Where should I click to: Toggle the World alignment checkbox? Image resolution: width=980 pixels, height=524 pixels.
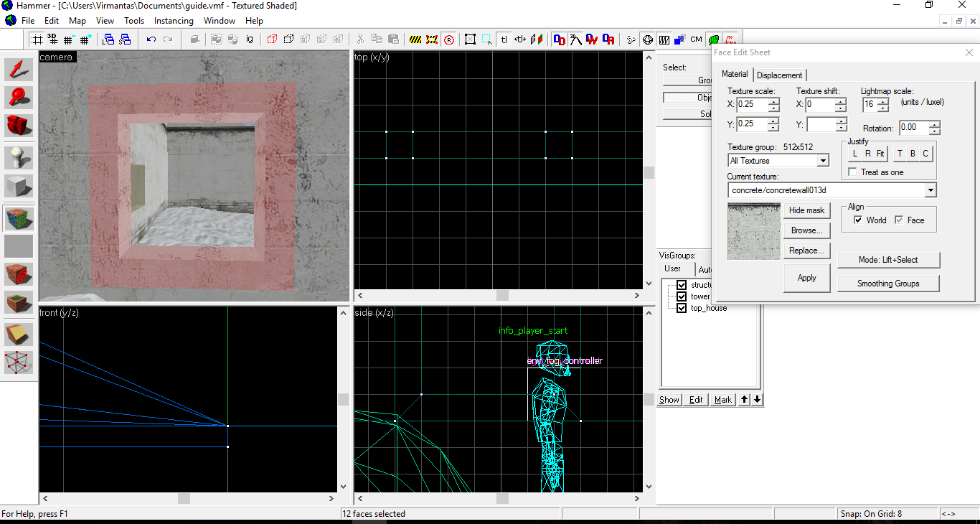(858, 220)
